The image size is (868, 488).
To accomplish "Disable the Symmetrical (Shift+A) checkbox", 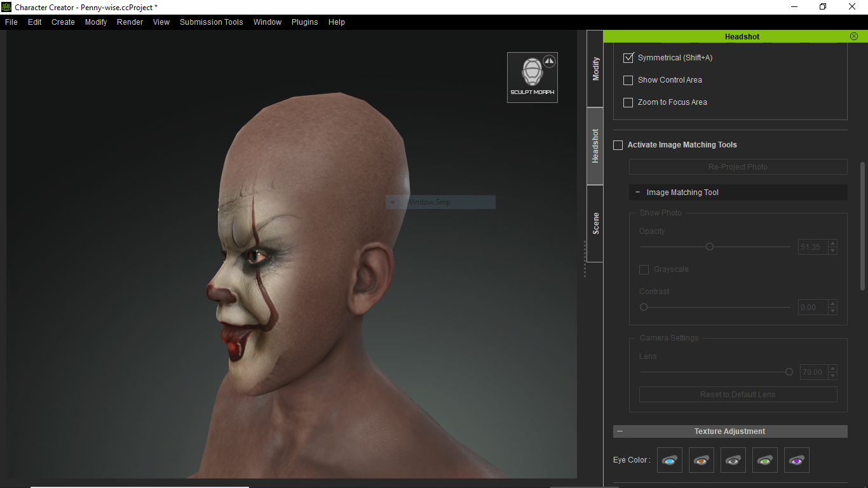I will coord(628,58).
